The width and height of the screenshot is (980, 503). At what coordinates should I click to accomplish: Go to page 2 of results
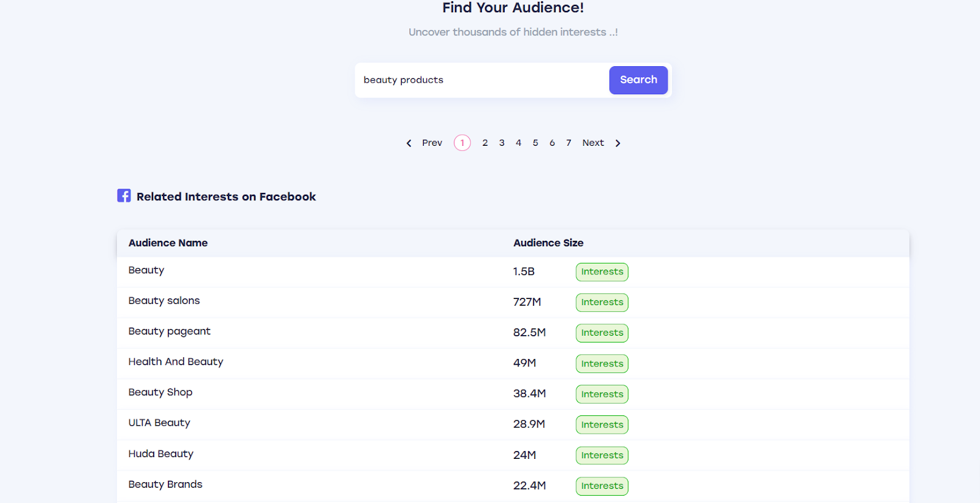click(x=485, y=143)
